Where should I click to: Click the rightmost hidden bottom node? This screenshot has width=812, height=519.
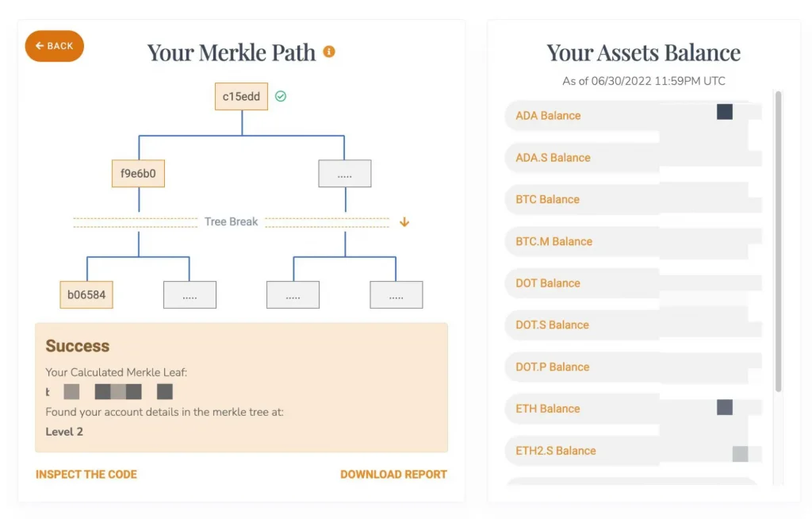pos(396,295)
